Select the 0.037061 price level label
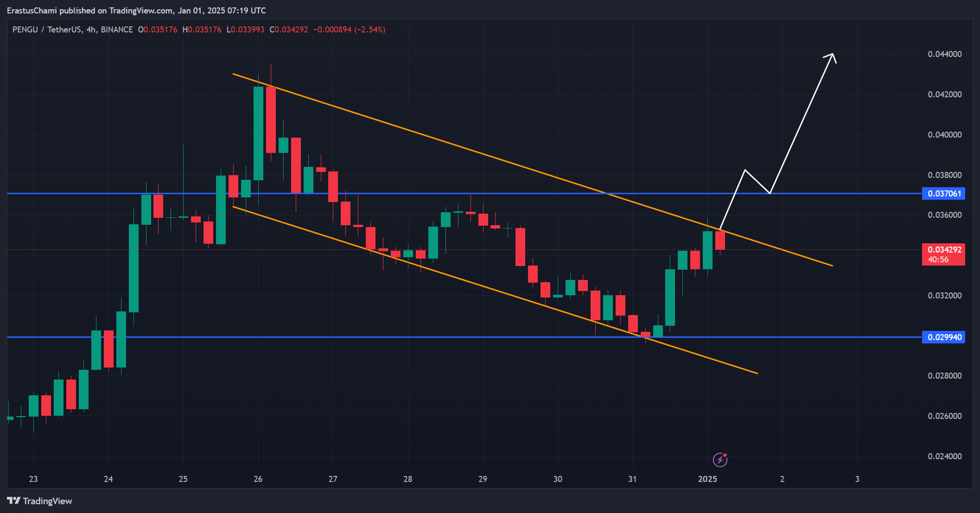The image size is (980, 513). tap(943, 193)
